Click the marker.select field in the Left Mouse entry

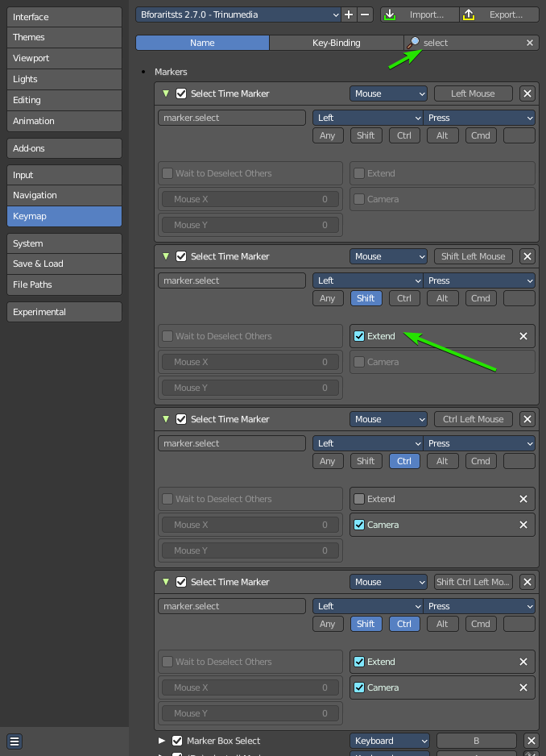coord(232,118)
